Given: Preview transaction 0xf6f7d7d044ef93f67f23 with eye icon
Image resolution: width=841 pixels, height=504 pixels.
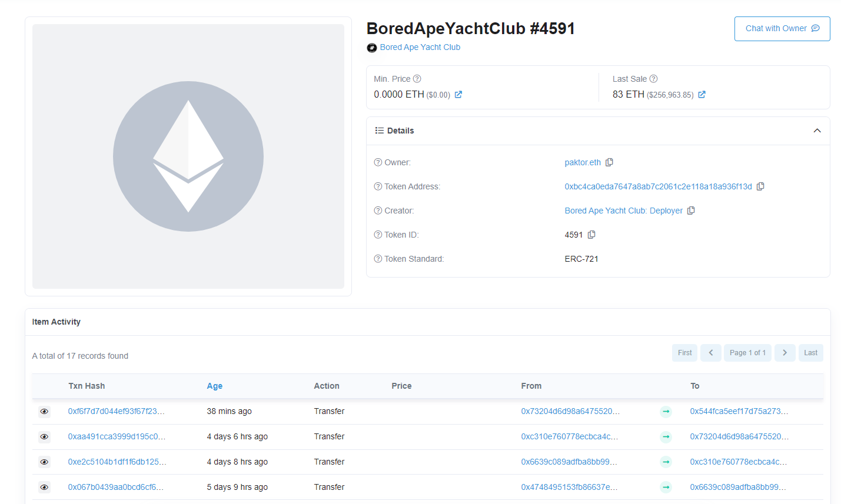Looking at the screenshot, I should click(x=44, y=411).
